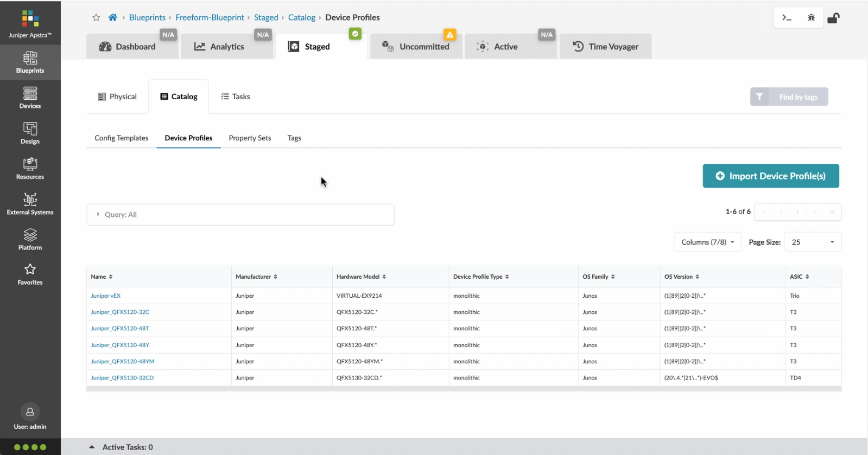The image size is (868, 455).
Task: Open the CLI terminal icon
Action: coord(787,18)
